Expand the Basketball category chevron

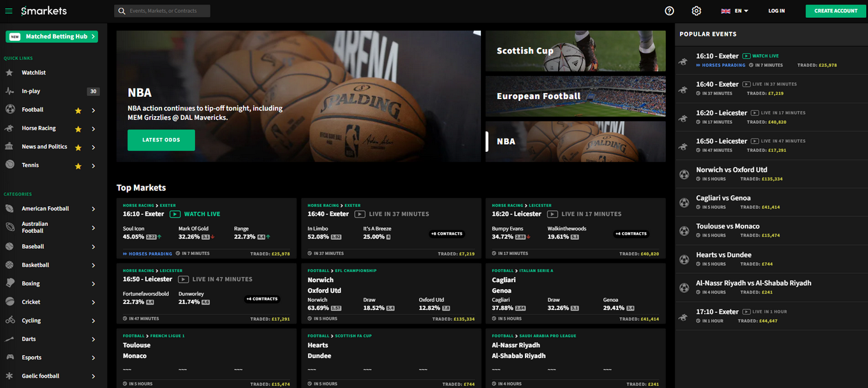[93, 265]
